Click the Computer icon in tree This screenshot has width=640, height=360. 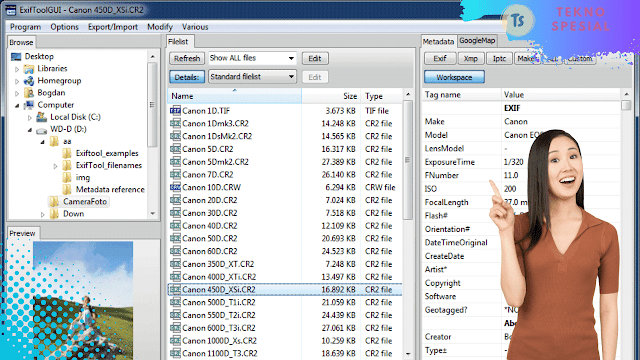29,105
